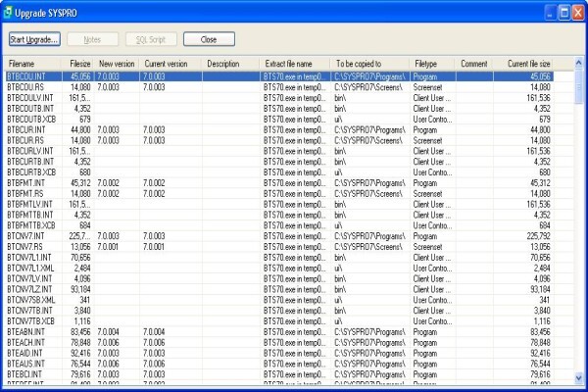Click the SQL Script button

coord(151,39)
